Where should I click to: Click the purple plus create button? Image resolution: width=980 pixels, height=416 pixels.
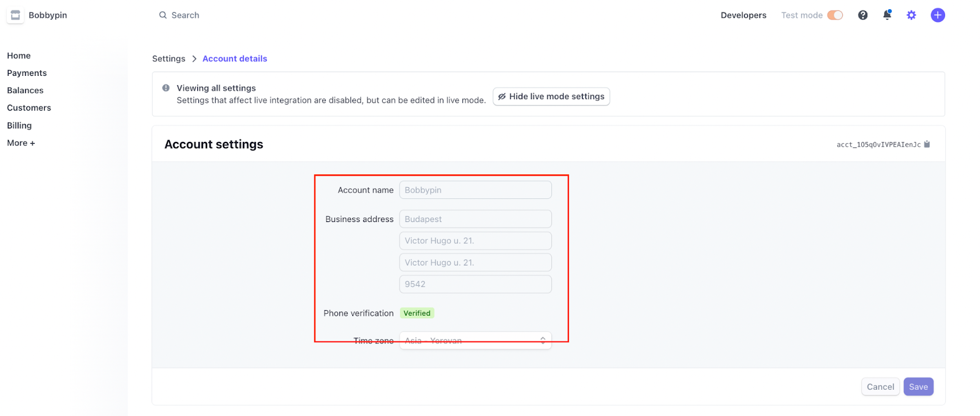[x=938, y=15]
